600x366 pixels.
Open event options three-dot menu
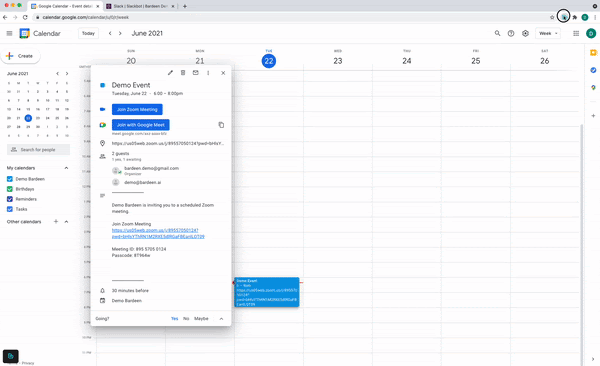click(208, 73)
